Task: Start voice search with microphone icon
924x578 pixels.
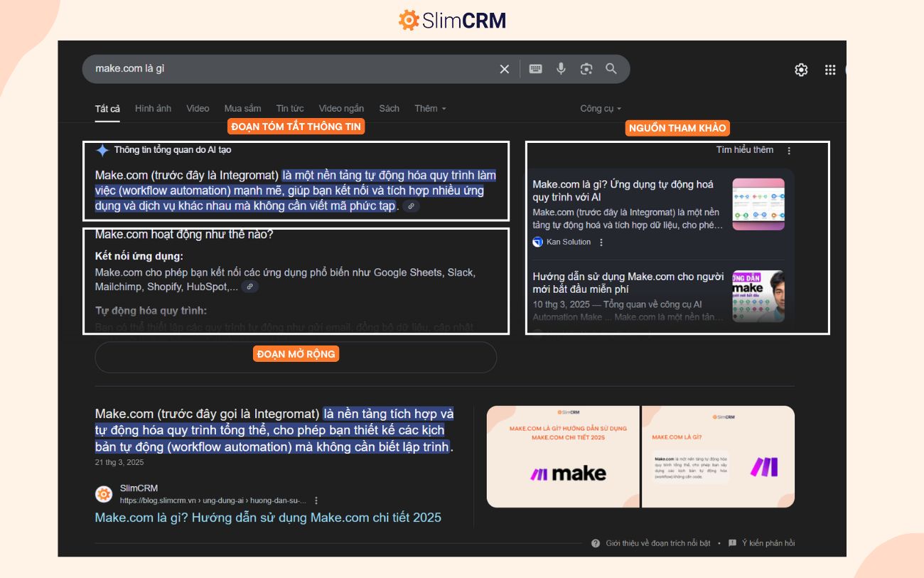Action: (x=561, y=69)
